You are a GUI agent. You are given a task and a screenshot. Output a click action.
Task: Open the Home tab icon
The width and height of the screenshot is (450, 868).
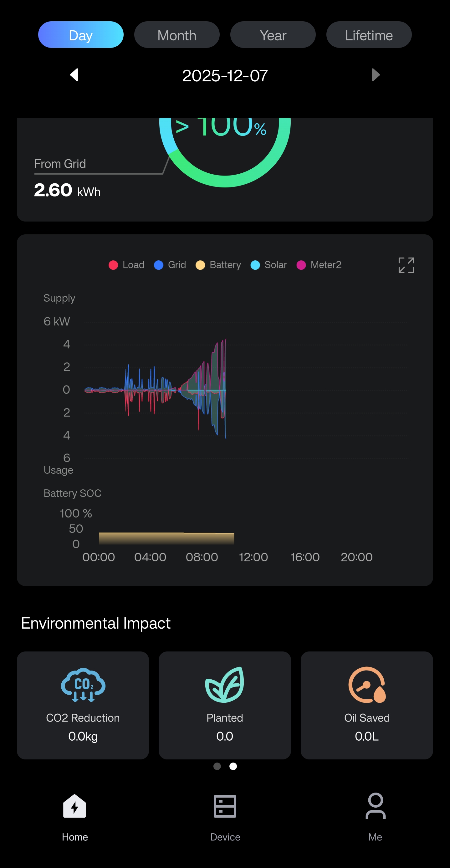point(74,806)
